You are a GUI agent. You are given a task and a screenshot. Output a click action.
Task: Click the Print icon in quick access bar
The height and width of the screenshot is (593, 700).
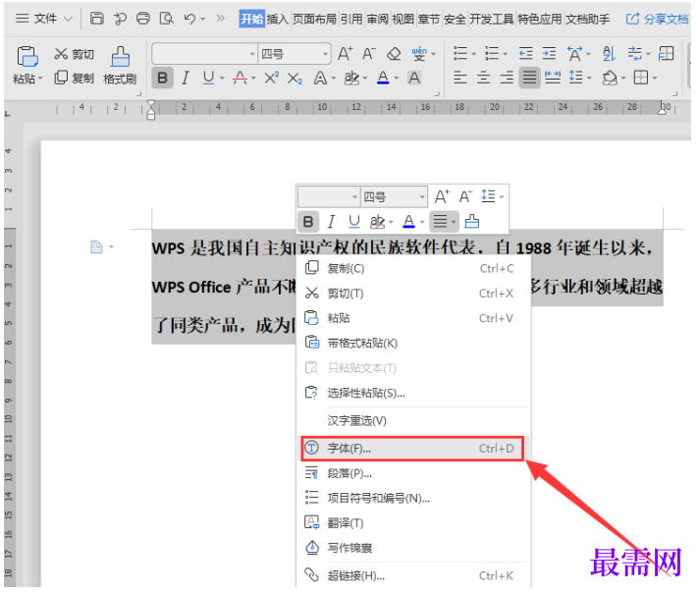(143, 19)
